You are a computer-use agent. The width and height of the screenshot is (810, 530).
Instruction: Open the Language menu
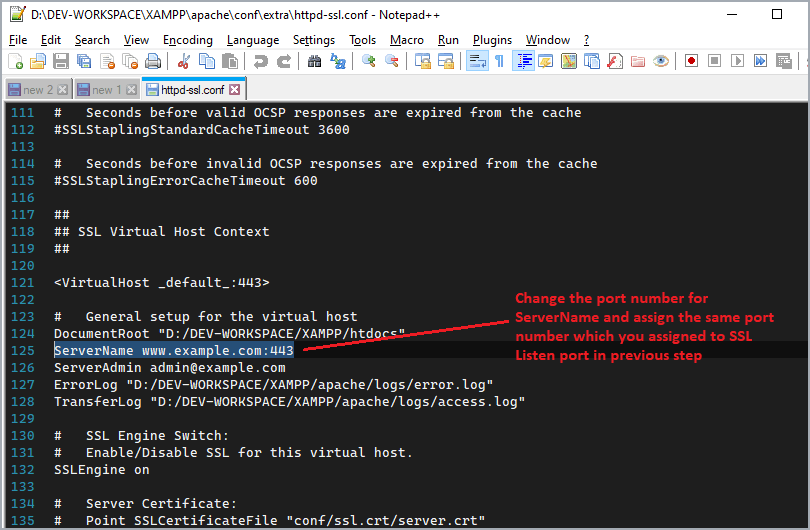point(253,40)
